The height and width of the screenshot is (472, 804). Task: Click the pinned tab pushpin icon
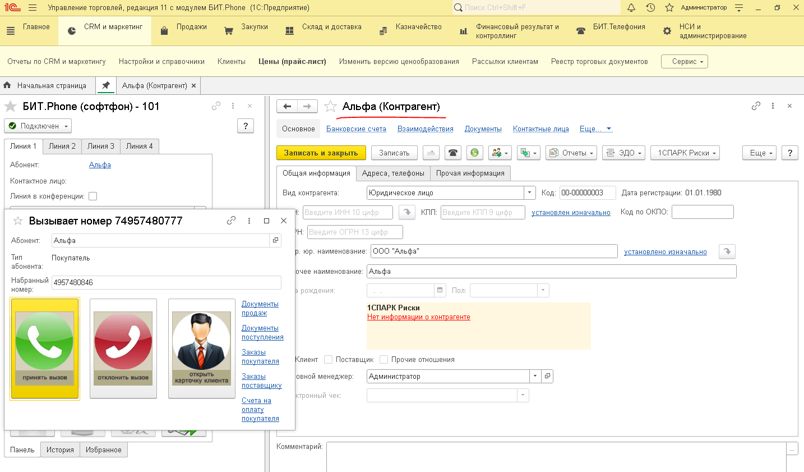[106, 86]
